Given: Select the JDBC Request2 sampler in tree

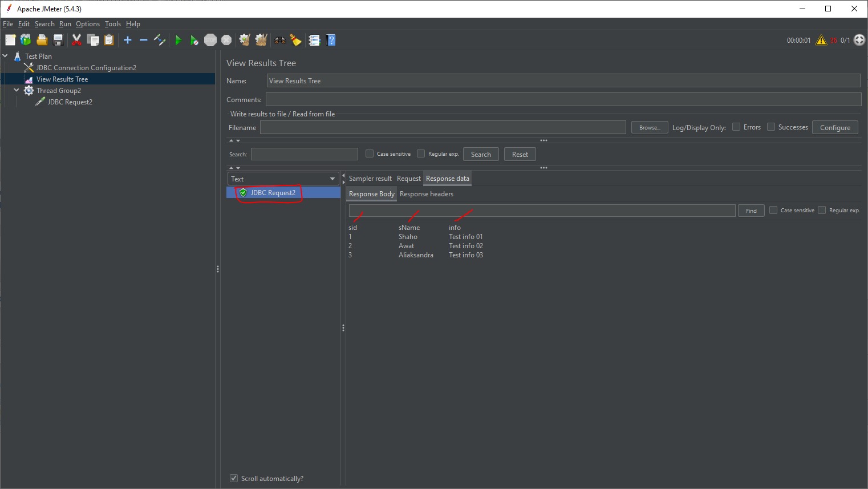Looking at the screenshot, I should point(70,102).
